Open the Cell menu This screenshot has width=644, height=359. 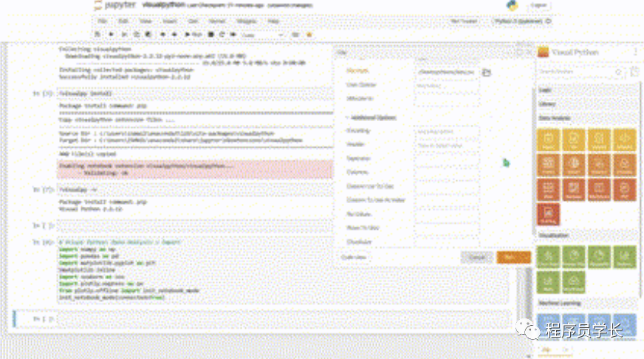(193, 21)
